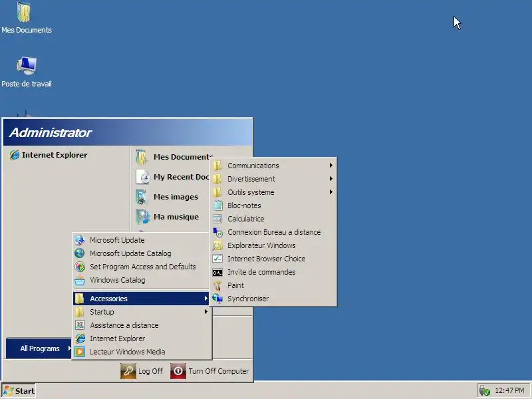Launch Bloc-notes from Accessories
532x399 pixels.
point(273,205)
